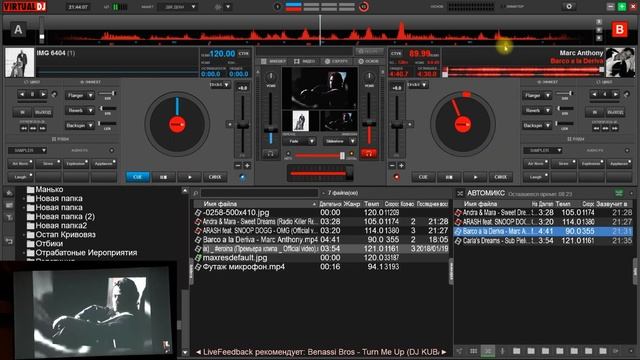
Task: Select deck B button
Action: point(620,30)
